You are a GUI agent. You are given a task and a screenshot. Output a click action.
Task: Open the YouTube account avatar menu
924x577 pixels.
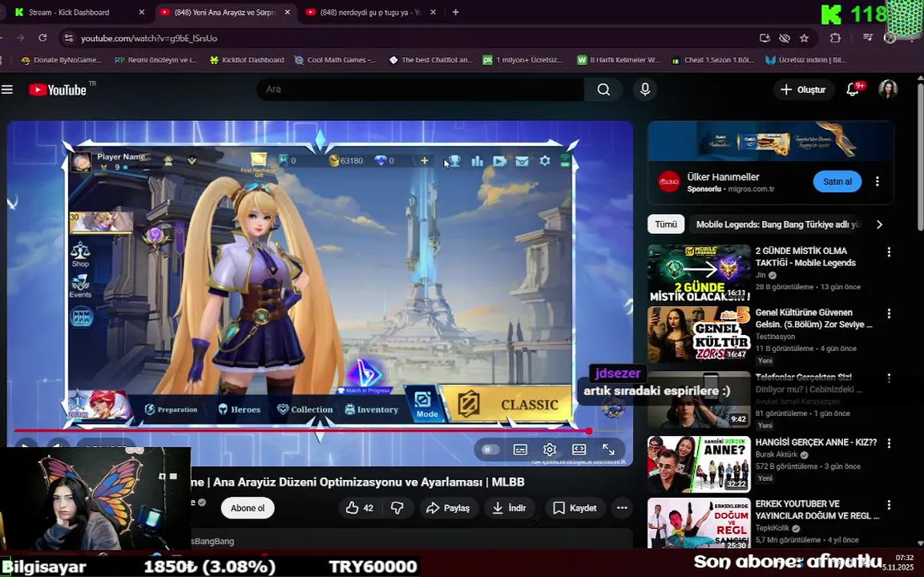(x=888, y=89)
